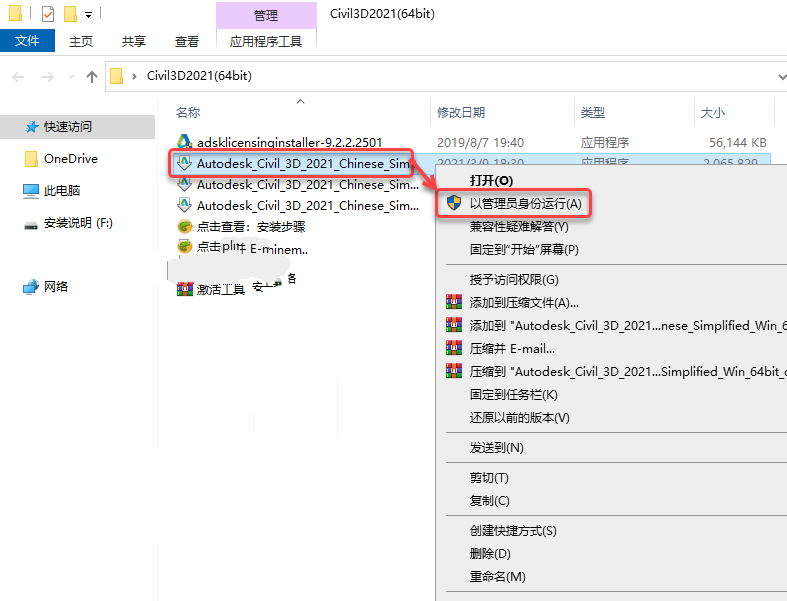
Task: Click icon of highlighted Autodesk_Civil_3D_2021 file
Action: point(185,163)
